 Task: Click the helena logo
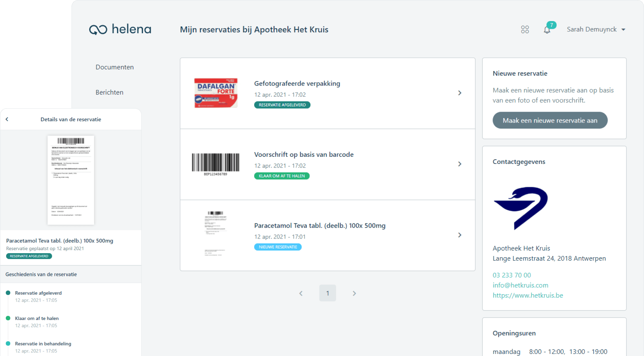coord(120,30)
